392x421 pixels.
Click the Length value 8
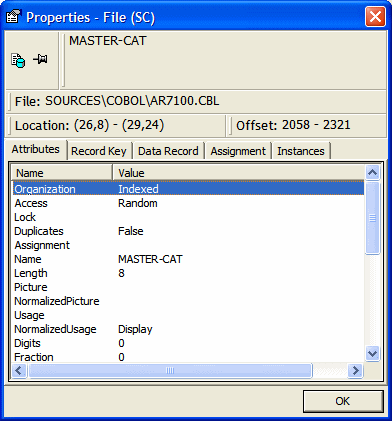(x=121, y=273)
